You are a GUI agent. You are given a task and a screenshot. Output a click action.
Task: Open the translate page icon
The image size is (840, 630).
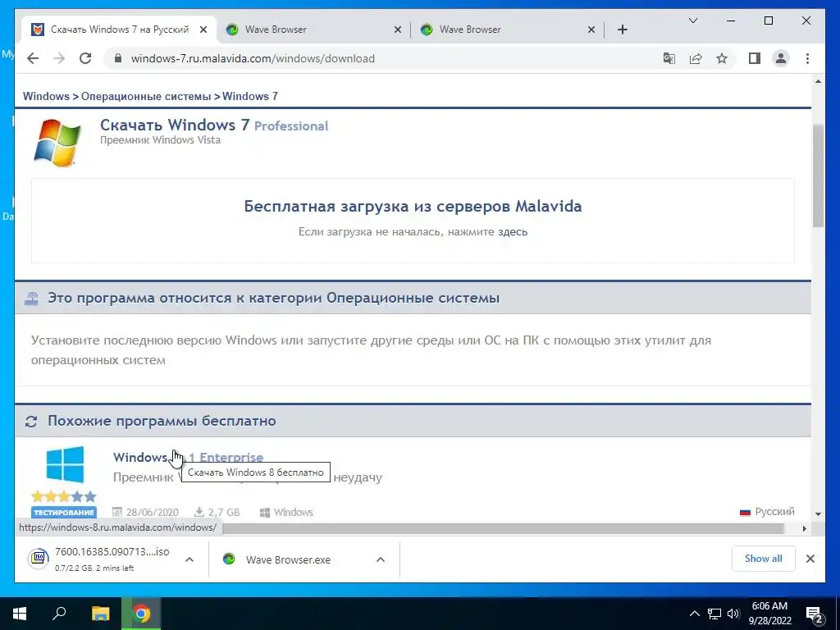click(x=669, y=58)
